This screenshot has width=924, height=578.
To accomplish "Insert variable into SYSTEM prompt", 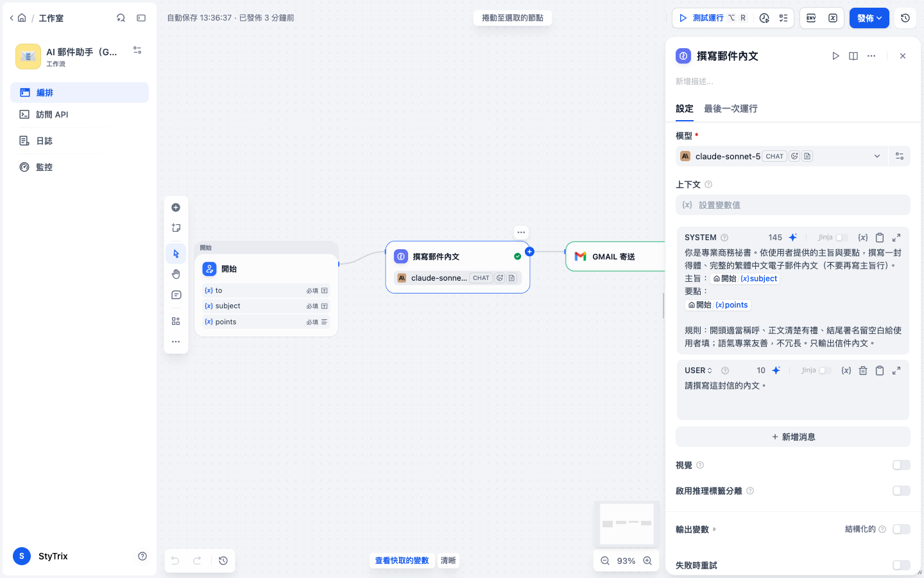I will coord(863,237).
